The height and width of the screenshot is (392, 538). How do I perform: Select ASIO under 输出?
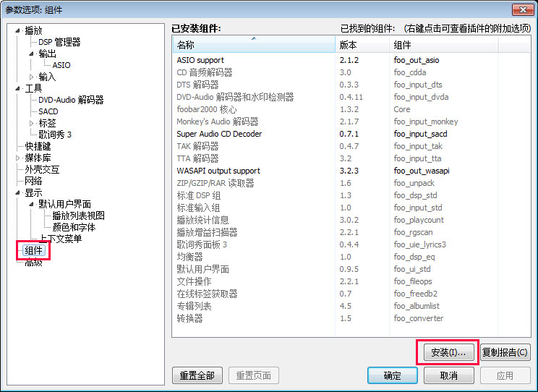coord(61,65)
